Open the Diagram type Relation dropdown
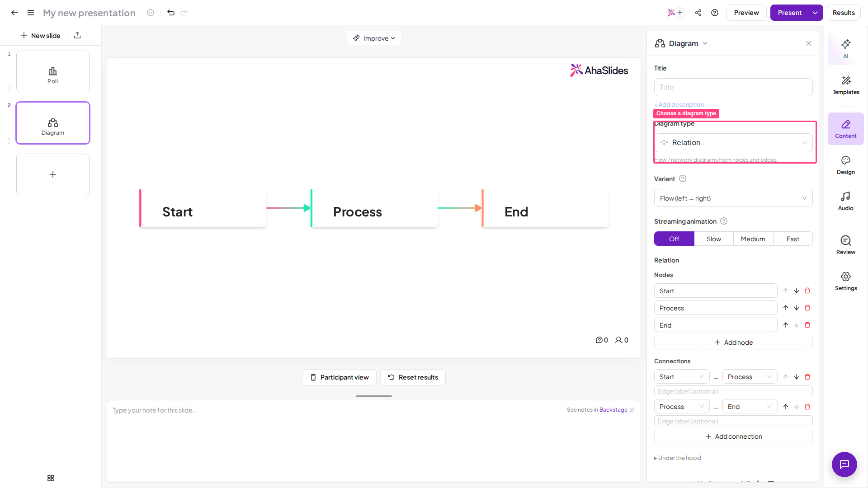Image resolution: width=868 pixels, height=488 pixels. coord(733,143)
